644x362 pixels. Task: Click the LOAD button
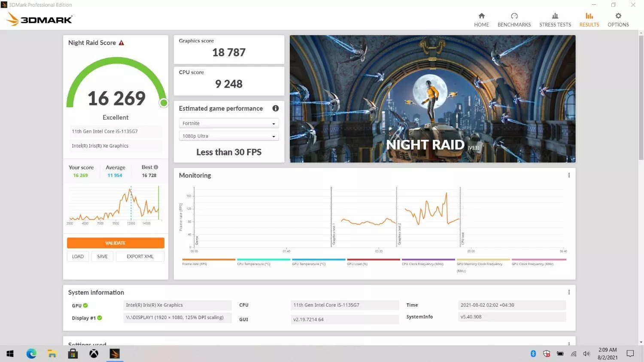[x=78, y=256]
